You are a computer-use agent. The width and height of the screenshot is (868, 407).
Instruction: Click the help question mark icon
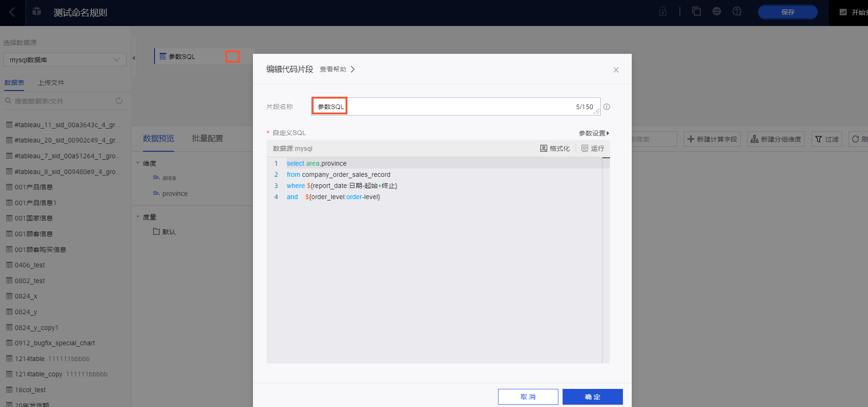coord(737,12)
